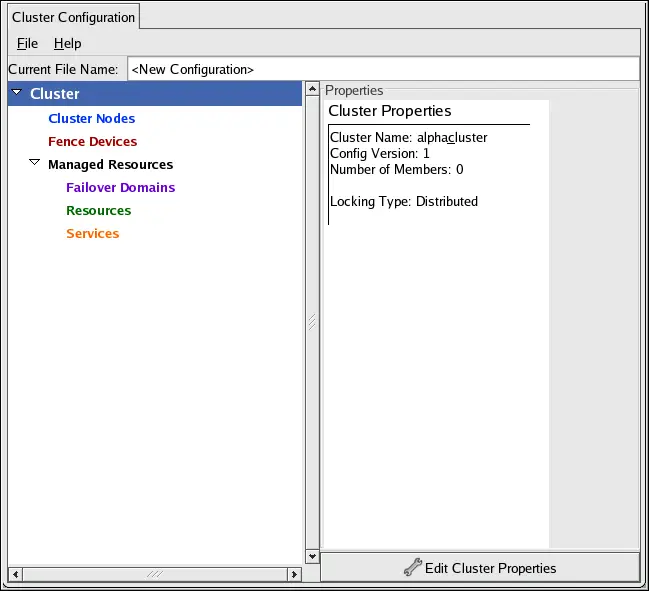Viewport: 649px width, 591px height.
Task: Select Fence Devices in the tree
Action: pos(92,141)
